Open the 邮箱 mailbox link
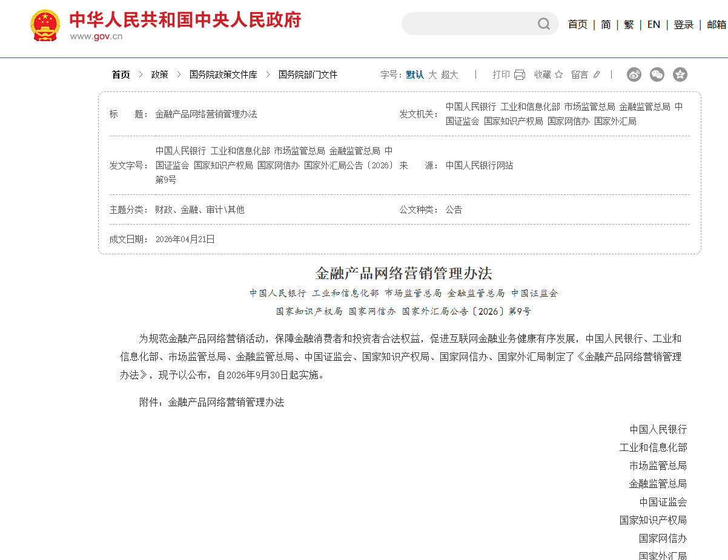The width and height of the screenshot is (728, 560). click(x=716, y=24)
